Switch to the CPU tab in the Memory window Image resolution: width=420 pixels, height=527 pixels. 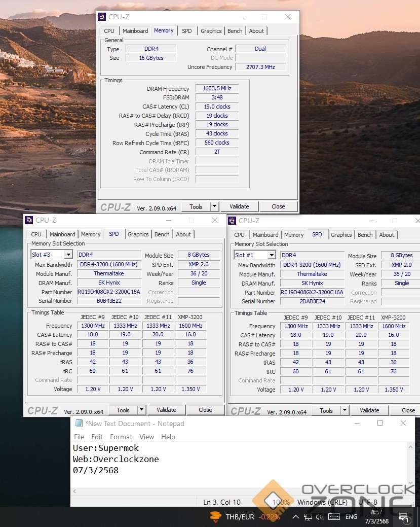point(109,31)
